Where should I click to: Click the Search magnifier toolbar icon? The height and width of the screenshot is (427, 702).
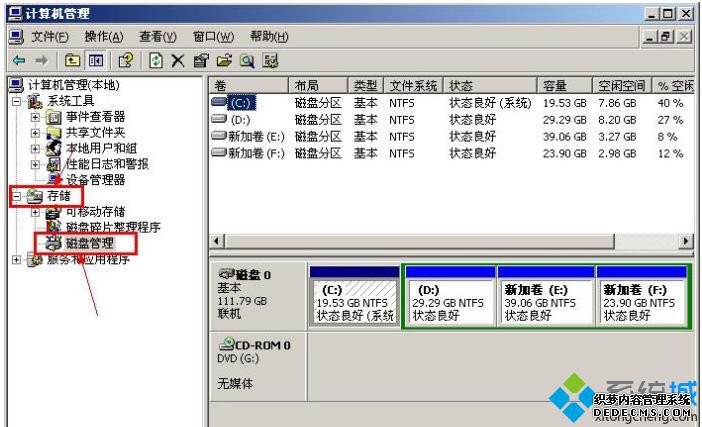click(247, 60)
